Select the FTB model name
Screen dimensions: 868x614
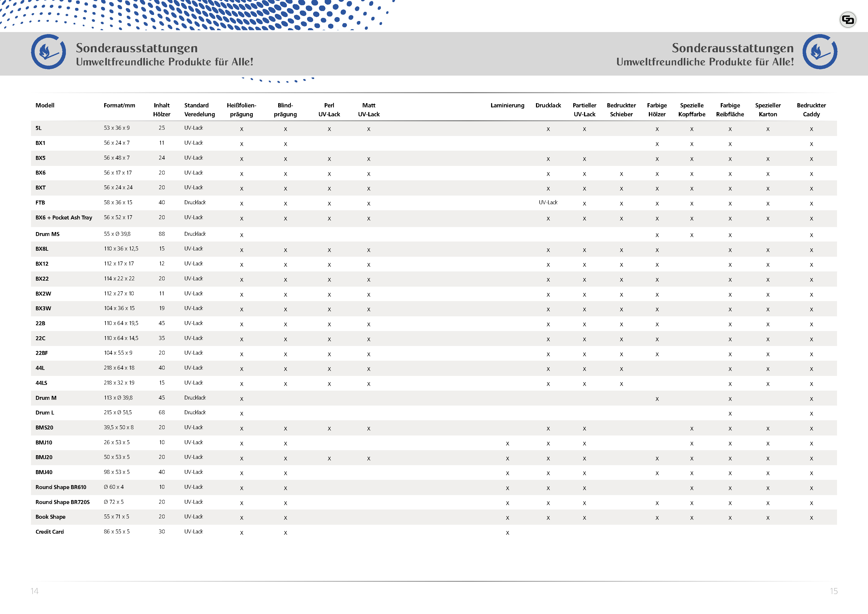40,203
